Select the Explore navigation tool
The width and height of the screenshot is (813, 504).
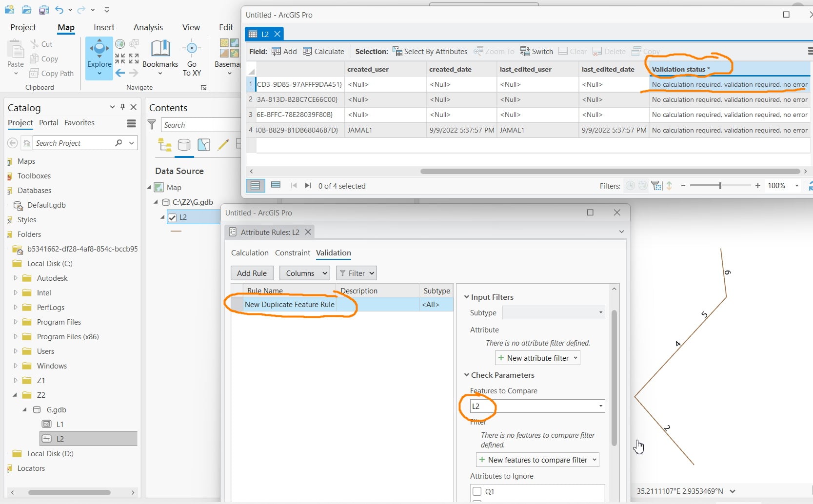pyautogui.click(x=99, y=58)
